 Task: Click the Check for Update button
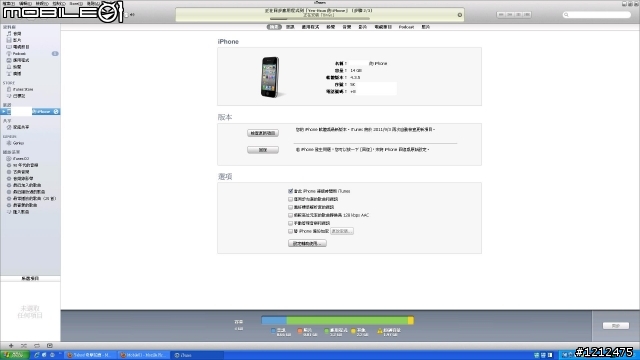click(x=263, y=133)
